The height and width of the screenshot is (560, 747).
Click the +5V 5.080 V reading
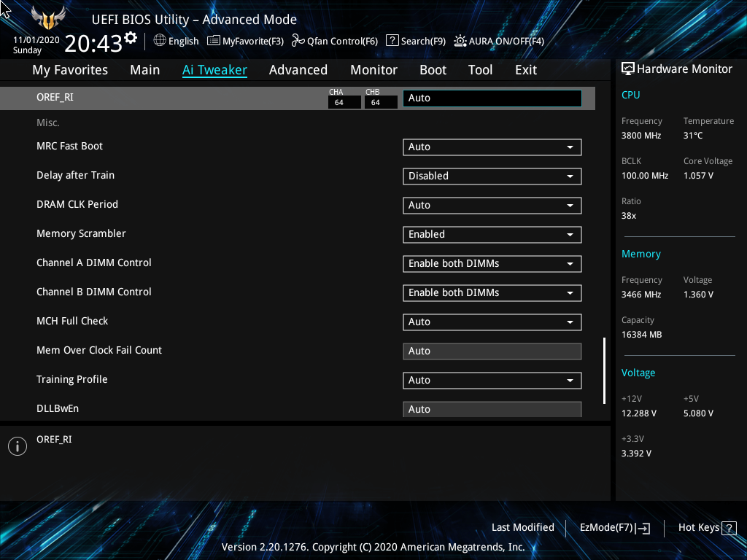click(x=698, y=413)
